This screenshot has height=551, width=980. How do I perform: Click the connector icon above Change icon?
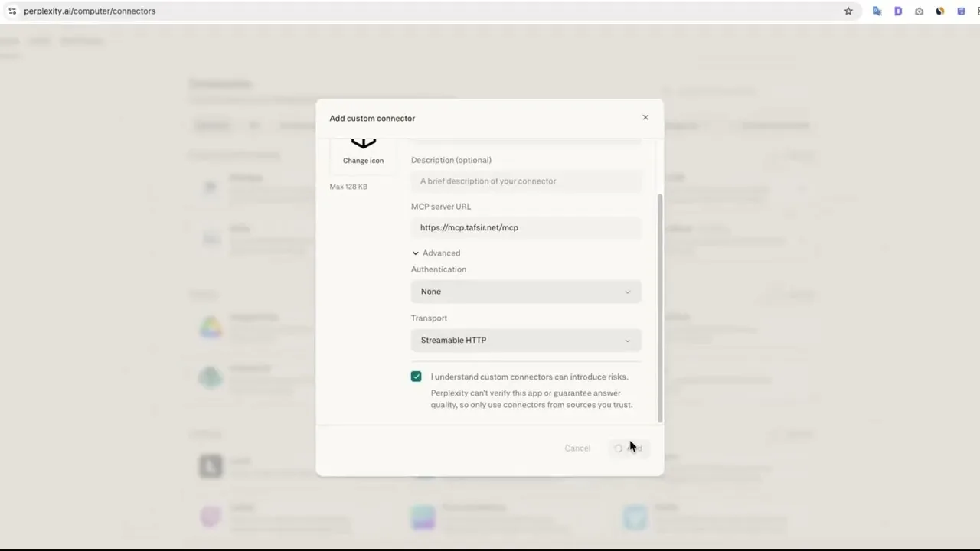click(x=363, y=143)
